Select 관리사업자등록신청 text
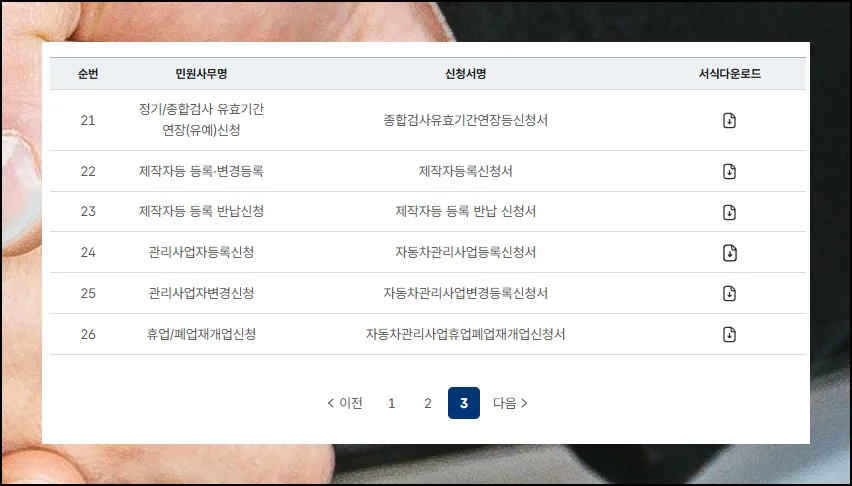Screen dimensions: 852x486 [201, 252]
